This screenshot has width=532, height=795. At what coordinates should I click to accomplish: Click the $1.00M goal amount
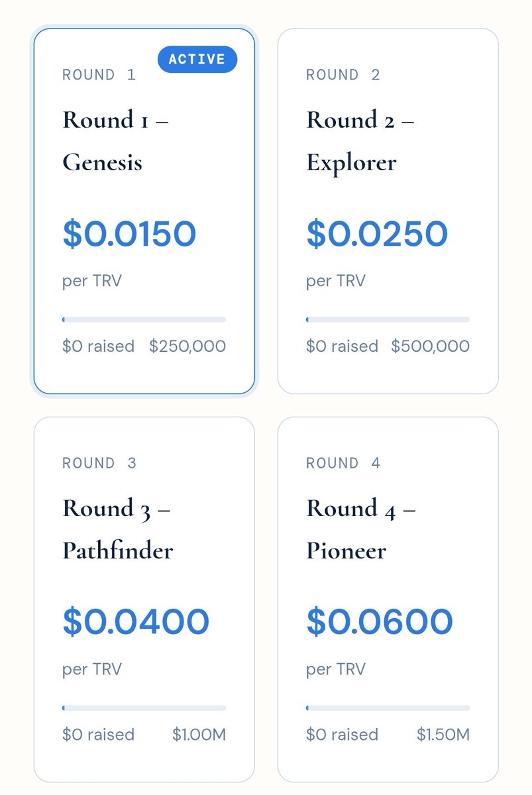click(199, 734)
